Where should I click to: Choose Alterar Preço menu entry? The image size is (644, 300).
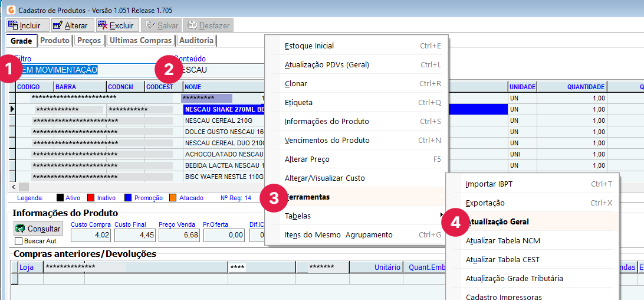pyautogui.click(x=356, y=159)
